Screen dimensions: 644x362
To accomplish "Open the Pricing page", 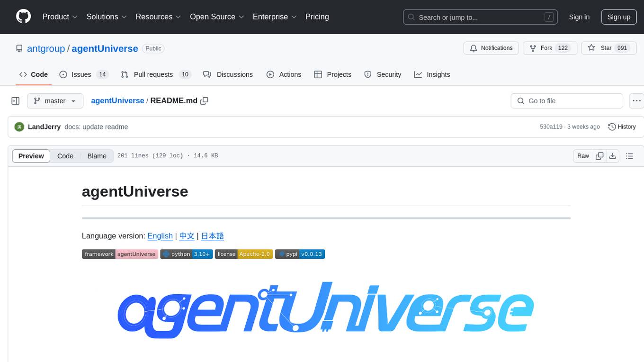I will click(317, 17).
